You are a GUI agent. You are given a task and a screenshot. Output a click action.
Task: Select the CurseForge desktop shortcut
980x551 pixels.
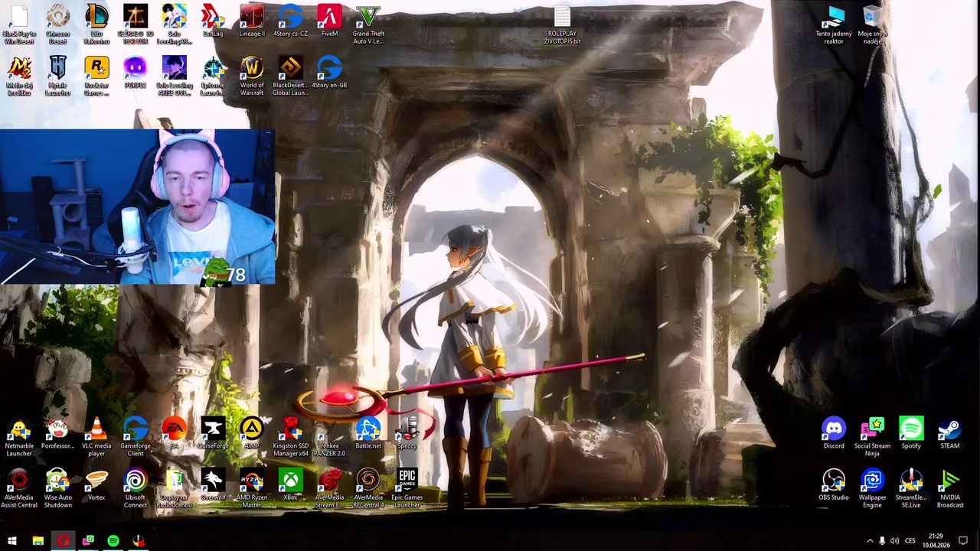213,434
